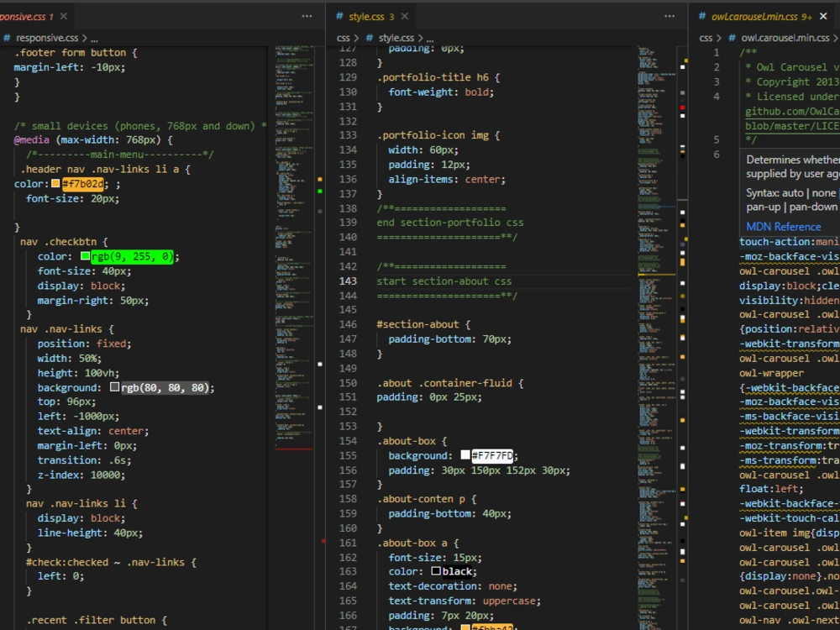Open the responsive.css breadcrumb item

tap(47, 38)
